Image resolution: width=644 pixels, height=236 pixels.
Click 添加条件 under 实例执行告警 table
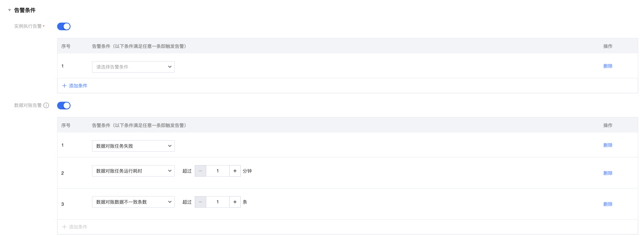click(x=75, y=86)
